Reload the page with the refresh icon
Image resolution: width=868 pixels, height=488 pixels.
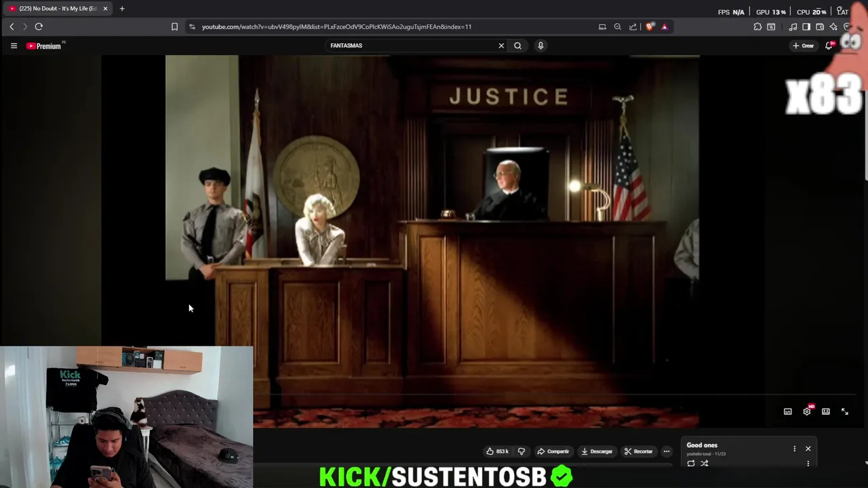pos(39,26)
